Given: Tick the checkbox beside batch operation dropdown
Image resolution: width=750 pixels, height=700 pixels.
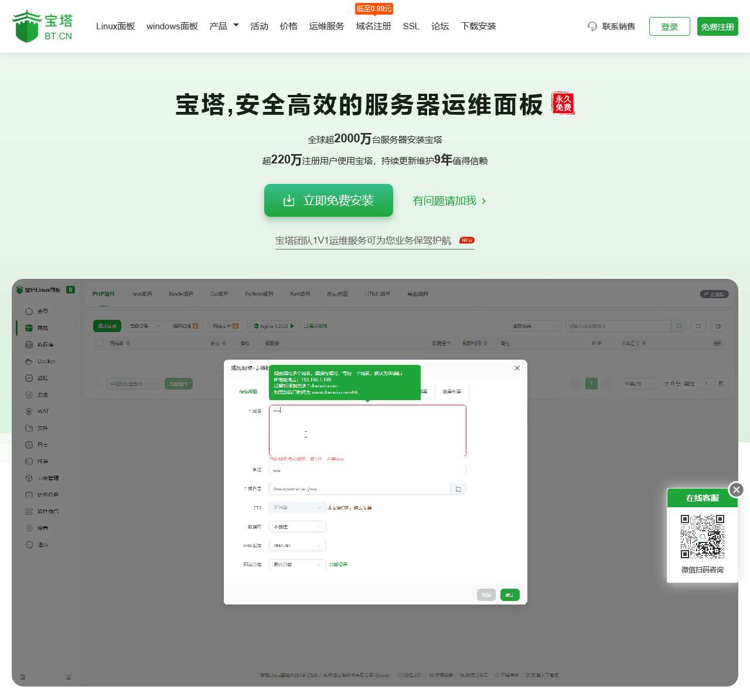Looking at the screenshot, I should tap(100, 384).
